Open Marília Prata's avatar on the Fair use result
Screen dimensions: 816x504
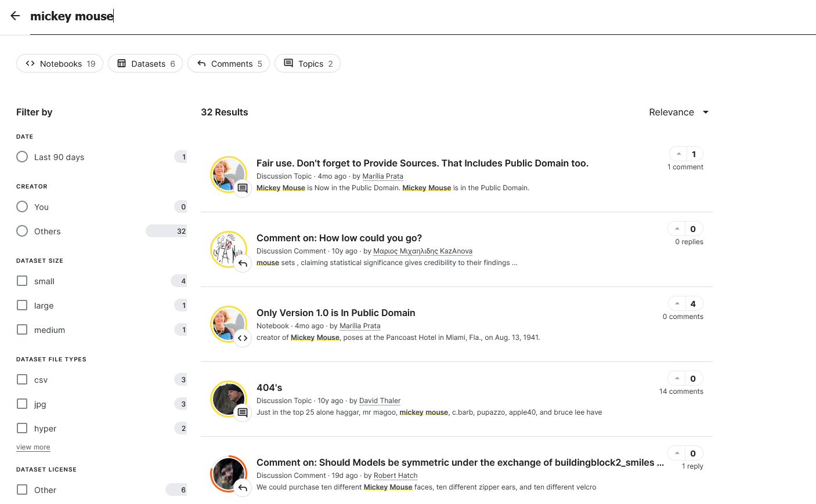coord(228,175)
